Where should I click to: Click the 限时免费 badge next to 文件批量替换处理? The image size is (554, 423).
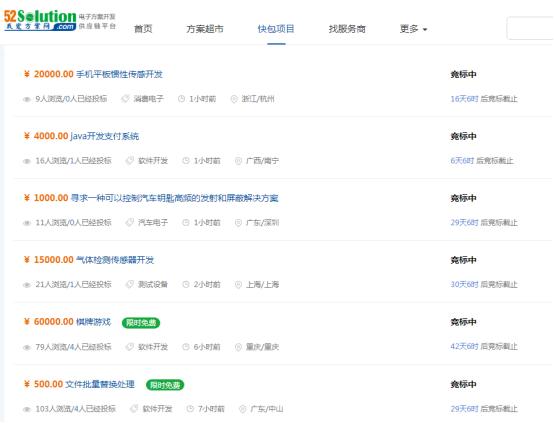click(165, 385)
